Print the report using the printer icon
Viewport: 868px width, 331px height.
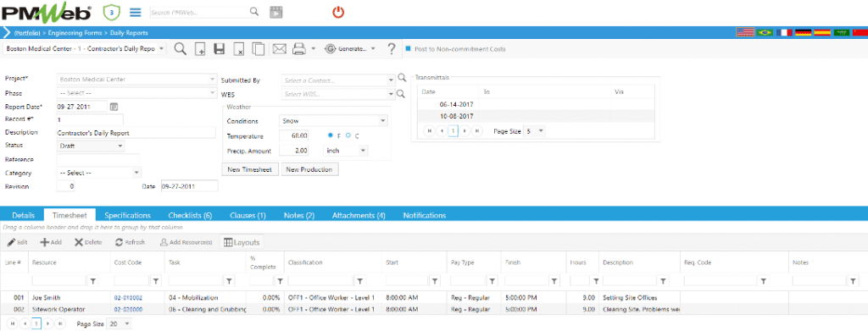pos(299,49)
